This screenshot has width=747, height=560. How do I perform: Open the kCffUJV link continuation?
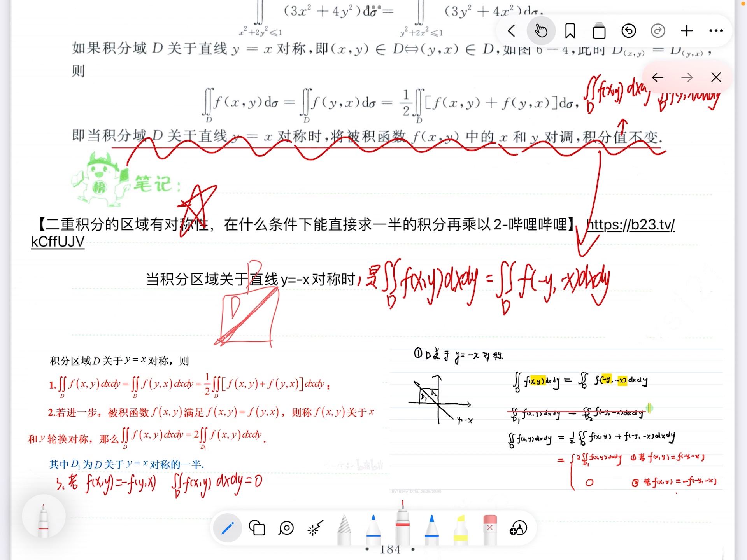58,241
